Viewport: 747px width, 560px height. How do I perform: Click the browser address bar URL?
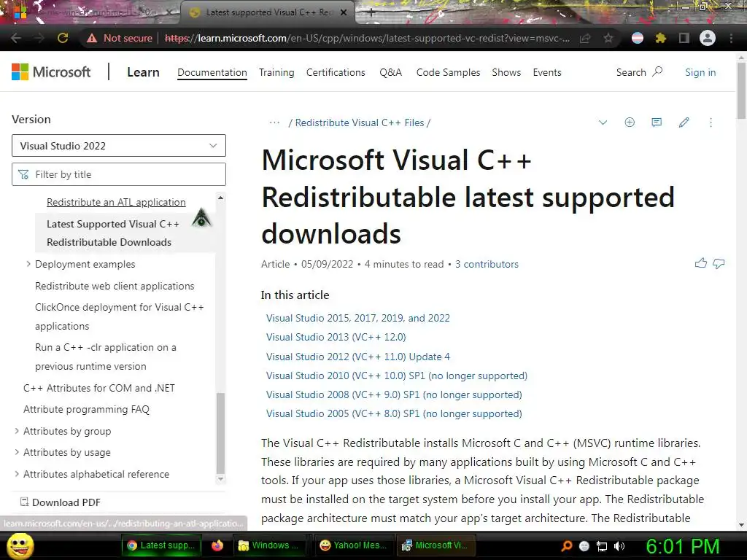click(367, 38)
